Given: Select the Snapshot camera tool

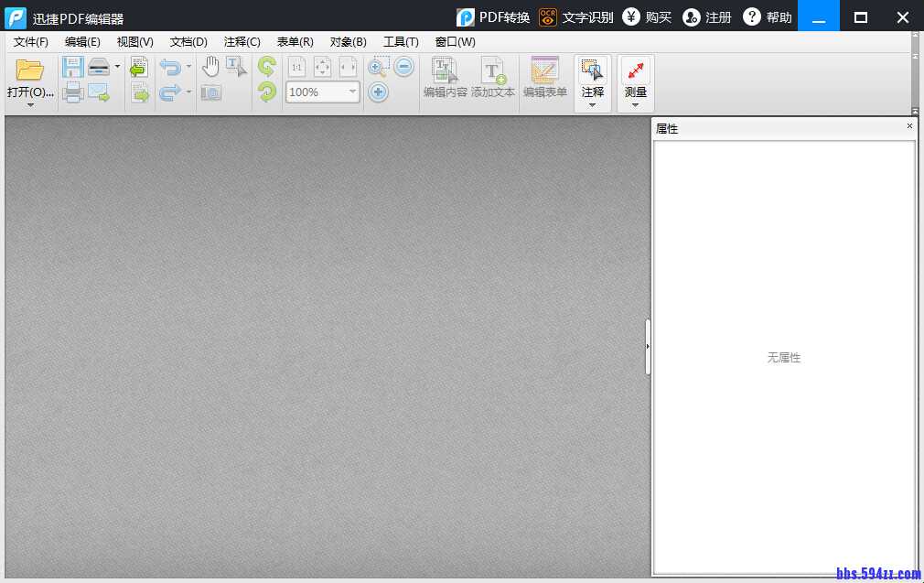Looking at the screenshot, I should click(211, 92).
